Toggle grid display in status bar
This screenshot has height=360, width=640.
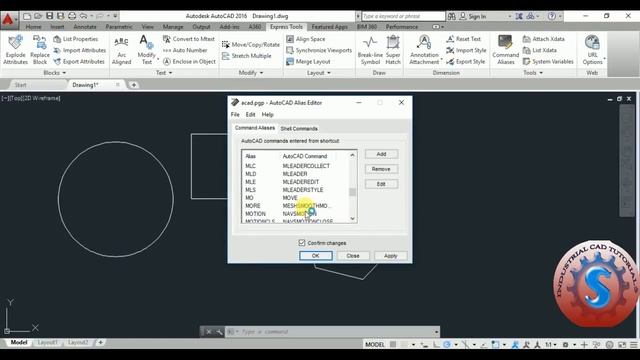(x=393, y=344)
